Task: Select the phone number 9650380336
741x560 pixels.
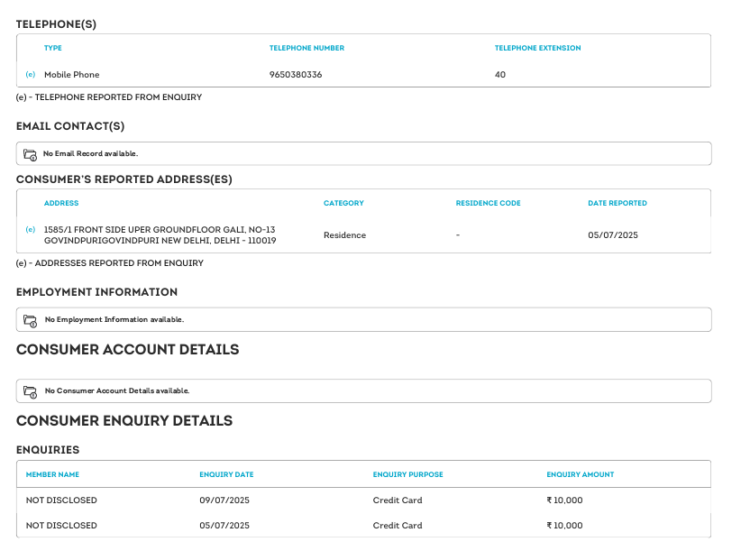Action: [x=296, y=75]
